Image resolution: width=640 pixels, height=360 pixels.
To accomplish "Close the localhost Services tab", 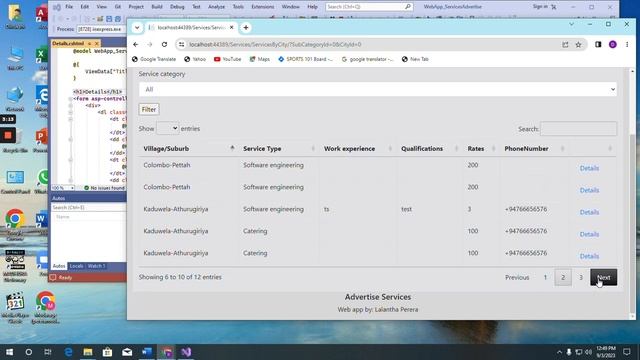I will click(x=231, y=27).
